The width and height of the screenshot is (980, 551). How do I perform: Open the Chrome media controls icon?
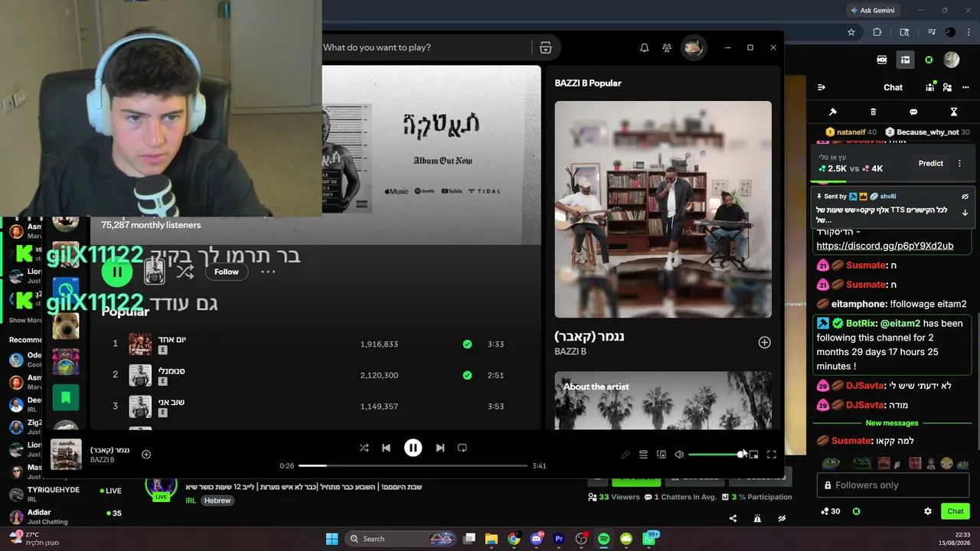(932, 32)
